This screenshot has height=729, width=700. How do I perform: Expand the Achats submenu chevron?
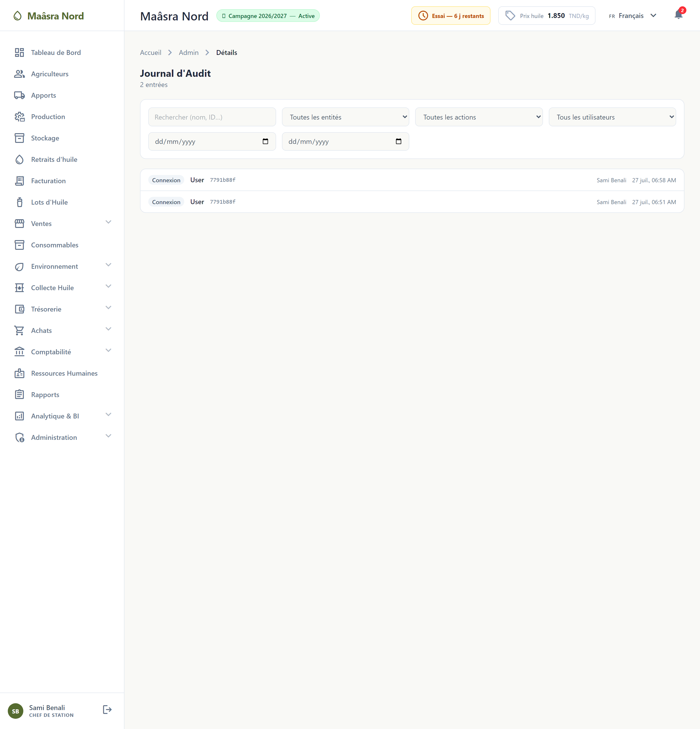coord(108,329)
